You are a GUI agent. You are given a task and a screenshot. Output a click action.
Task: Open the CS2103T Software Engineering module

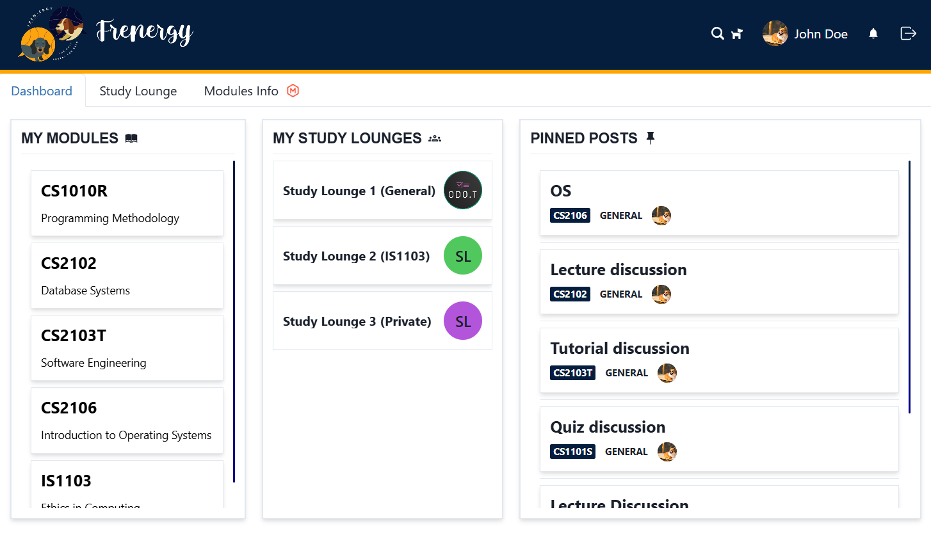(x=127, y=348)
